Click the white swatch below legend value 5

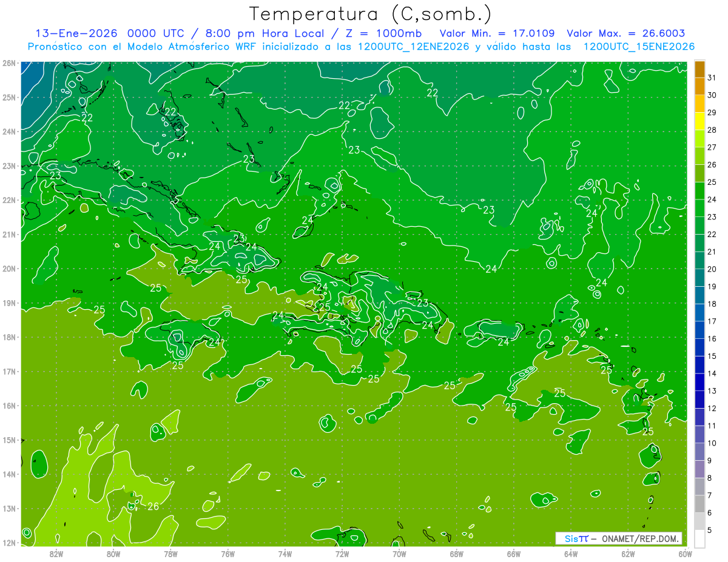point(699,538)
